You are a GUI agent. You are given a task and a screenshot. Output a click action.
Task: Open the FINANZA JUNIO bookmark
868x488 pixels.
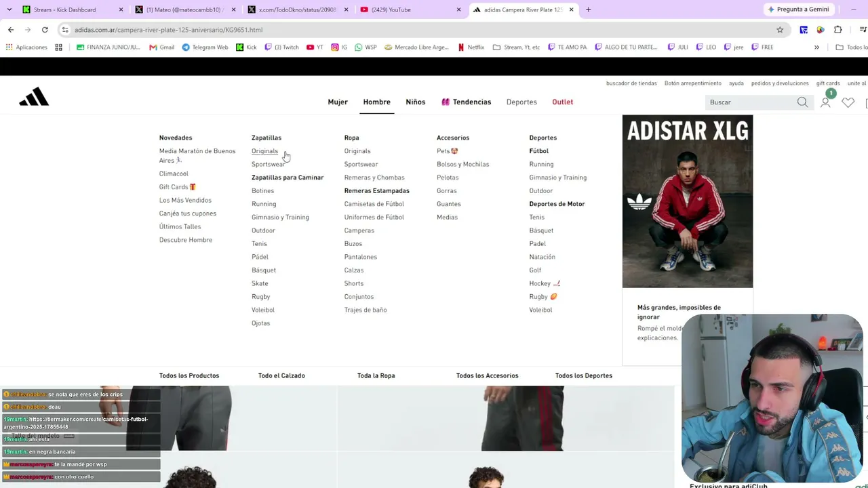[x=108, y=47]
